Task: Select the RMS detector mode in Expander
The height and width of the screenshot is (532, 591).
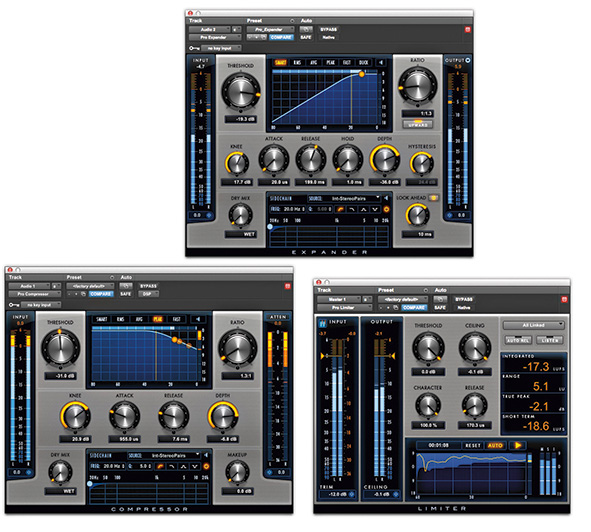Action: point(297,63)
